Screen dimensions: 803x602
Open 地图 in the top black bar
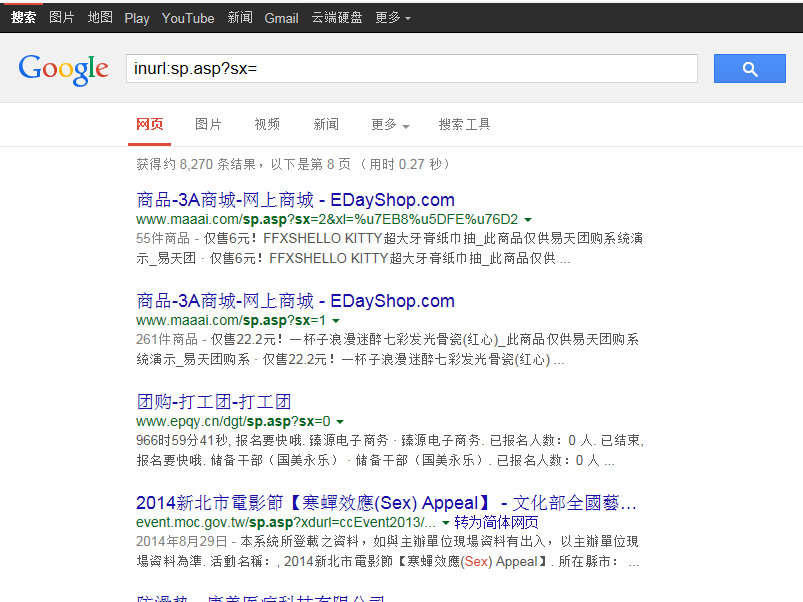(x=100, y=17)
